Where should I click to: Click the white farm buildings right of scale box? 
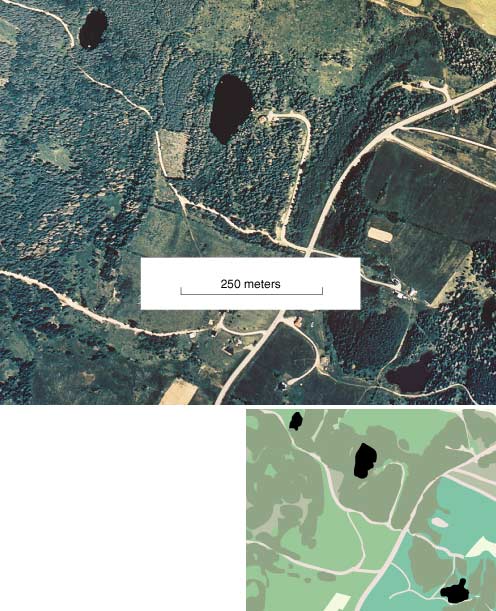coord(404,293)
